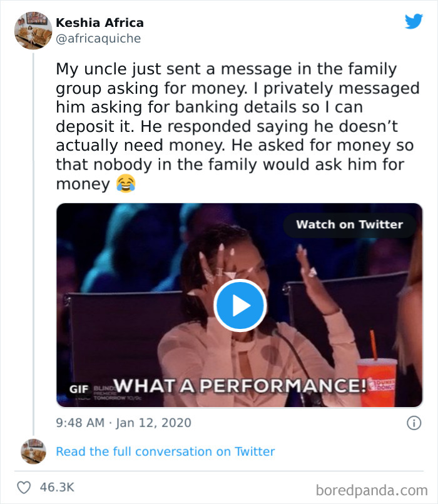Screen dimensions: 438x504
Task: Click the WHAT A PERFORMANCE! caption
Action: click(242, 385)
